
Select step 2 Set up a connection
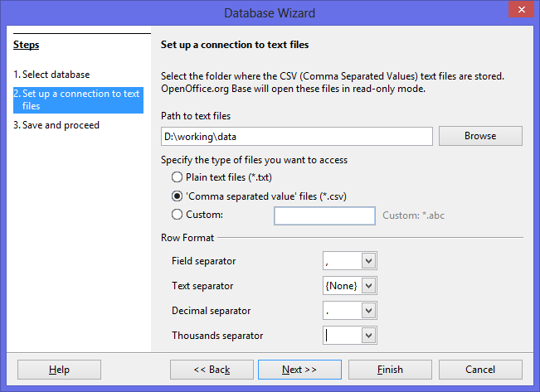(76, 99)
